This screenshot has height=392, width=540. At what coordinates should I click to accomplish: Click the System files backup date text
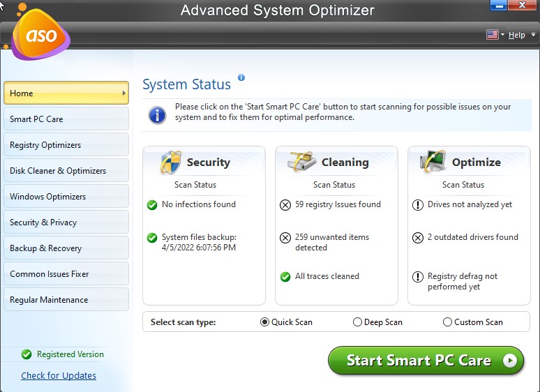(199, 242)
